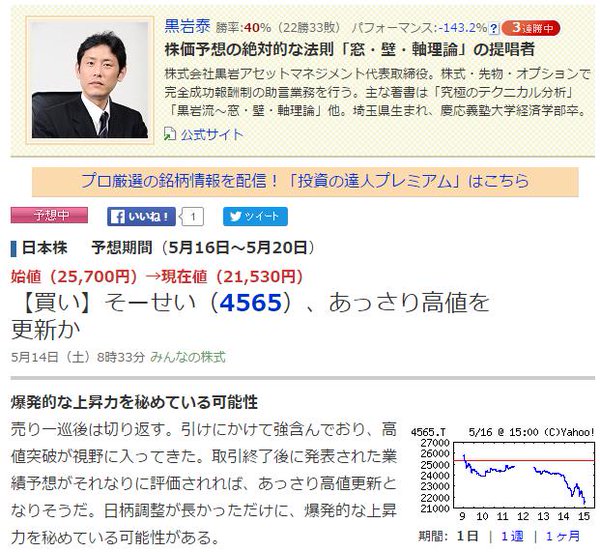Screen dimensions: 600x552
Task: Click the 爆発的な上昇力を秘めている可能性 subheading
Action: pyautogui.click(x=134, y=402)
